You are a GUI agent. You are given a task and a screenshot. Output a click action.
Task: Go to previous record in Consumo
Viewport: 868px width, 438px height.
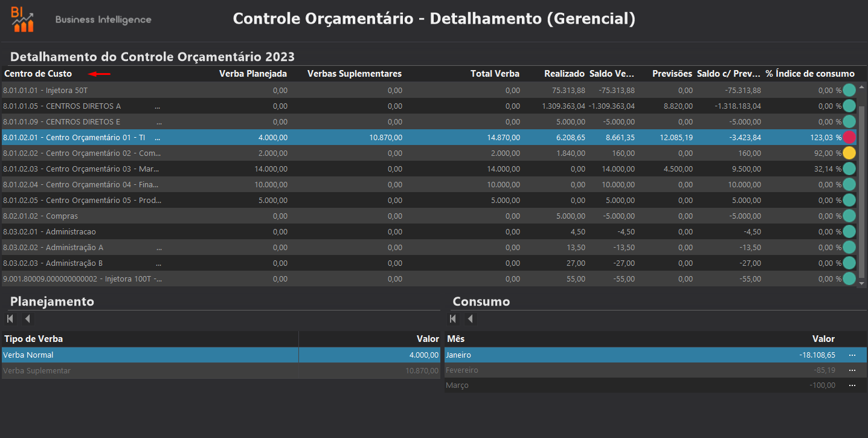point(471,319)
